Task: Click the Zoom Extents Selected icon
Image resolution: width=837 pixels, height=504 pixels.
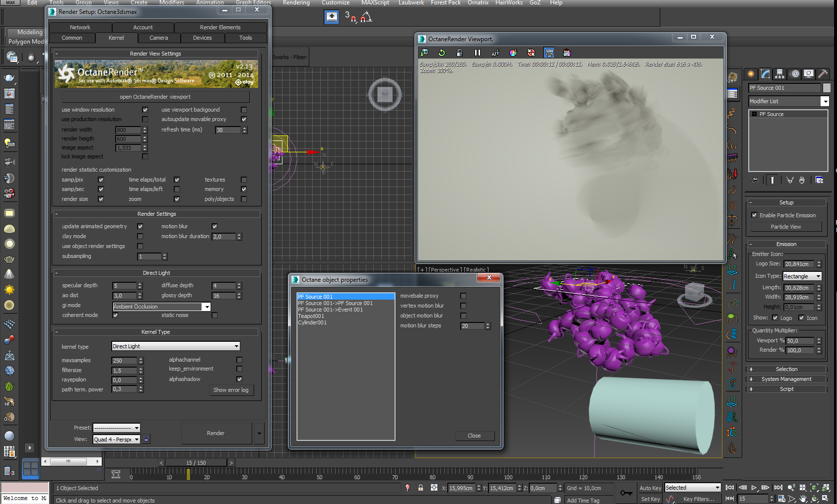Action: (x=814, y=488)
